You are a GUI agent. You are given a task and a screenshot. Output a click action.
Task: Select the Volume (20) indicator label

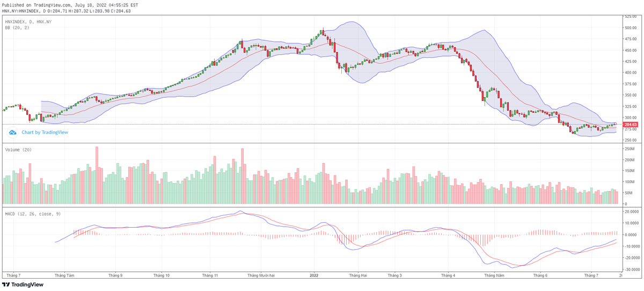(18, 149)
